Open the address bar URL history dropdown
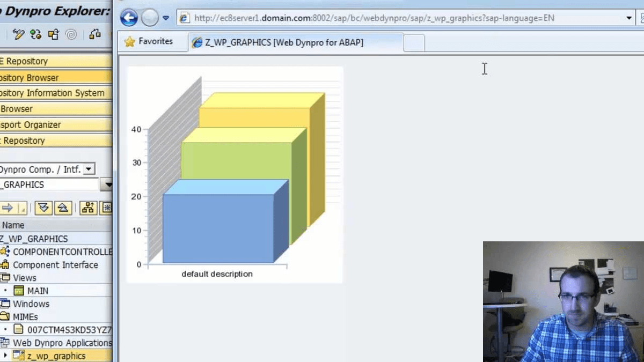Viewport: 644px width, 362px height. point(630,18)
